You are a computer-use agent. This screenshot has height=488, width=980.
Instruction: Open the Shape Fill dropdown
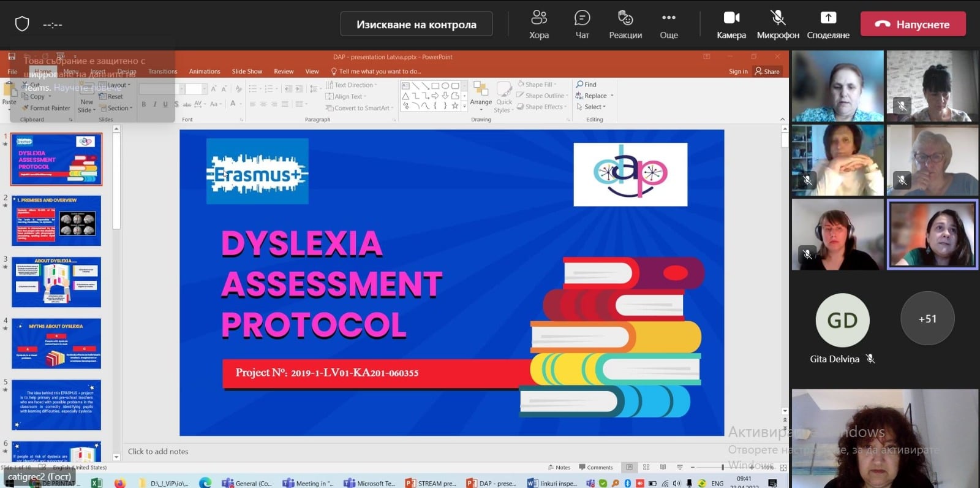click(x=537, y=85)
